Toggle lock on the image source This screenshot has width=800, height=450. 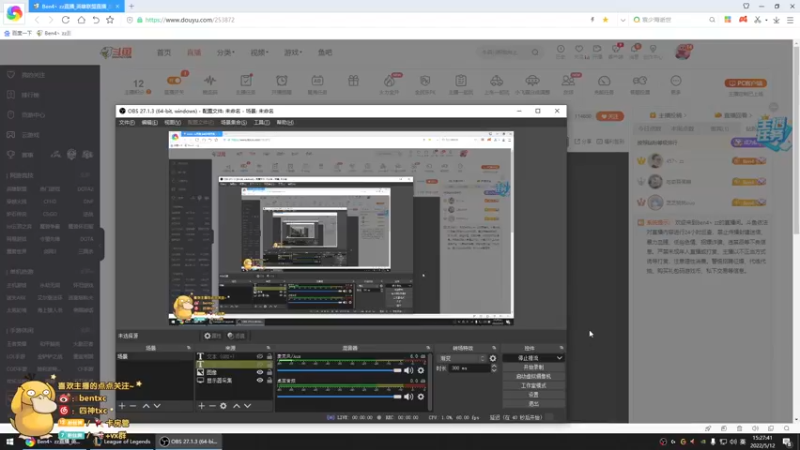pyautogui.click(x=269, y=372)
